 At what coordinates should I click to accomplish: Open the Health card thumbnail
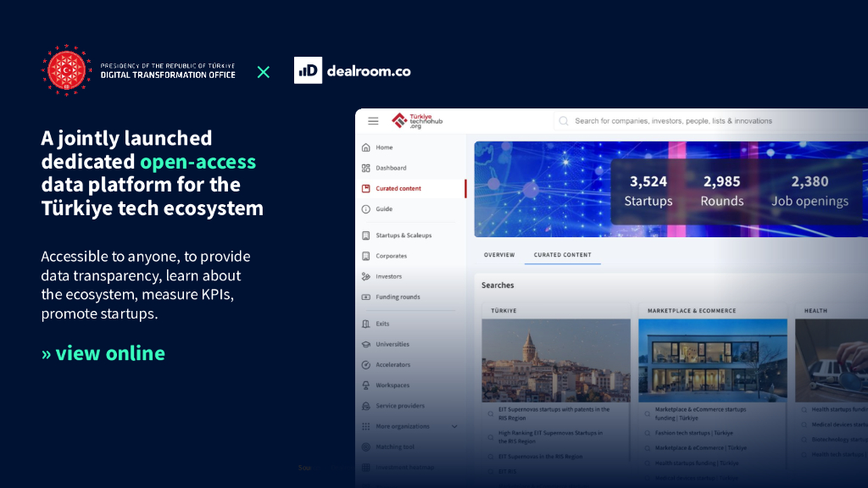point(832,360)
